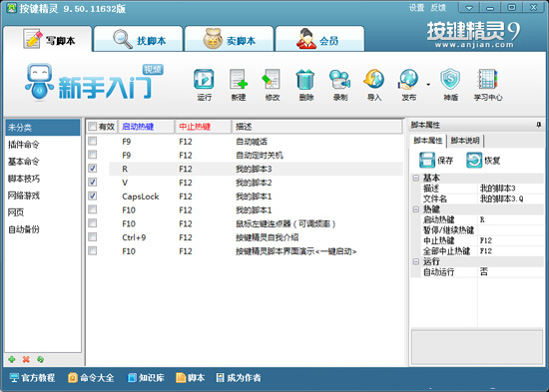This screenshot has width=549, height=392.
Task: Collapse the 热键 property group
Action: pyautogui.click(x=416, y=209)
